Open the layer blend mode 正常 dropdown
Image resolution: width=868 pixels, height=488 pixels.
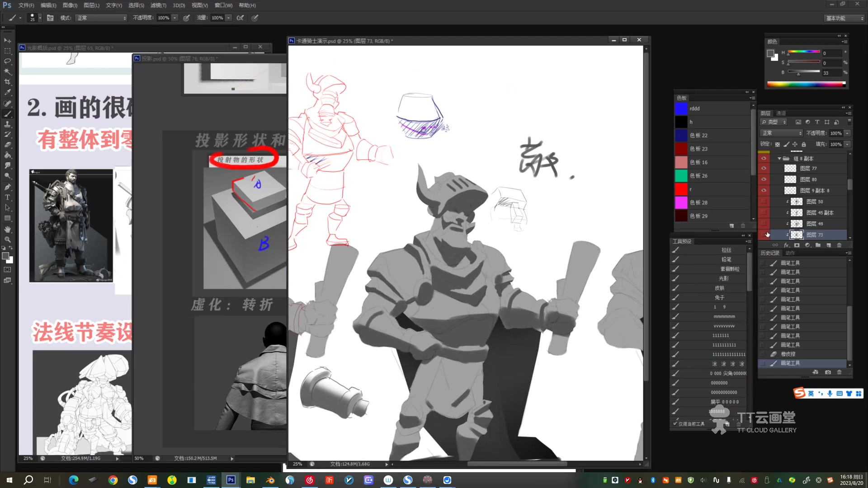(x=781, y=133)
